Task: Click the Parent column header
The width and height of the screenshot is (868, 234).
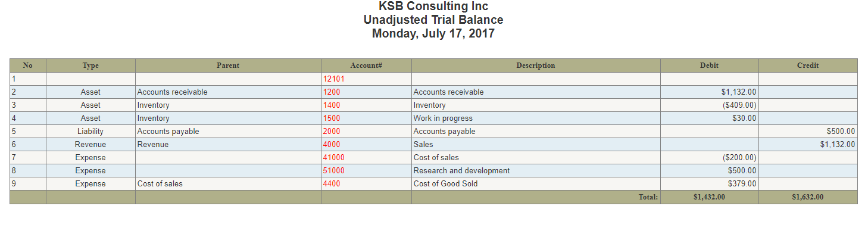Action: (228, 65)
